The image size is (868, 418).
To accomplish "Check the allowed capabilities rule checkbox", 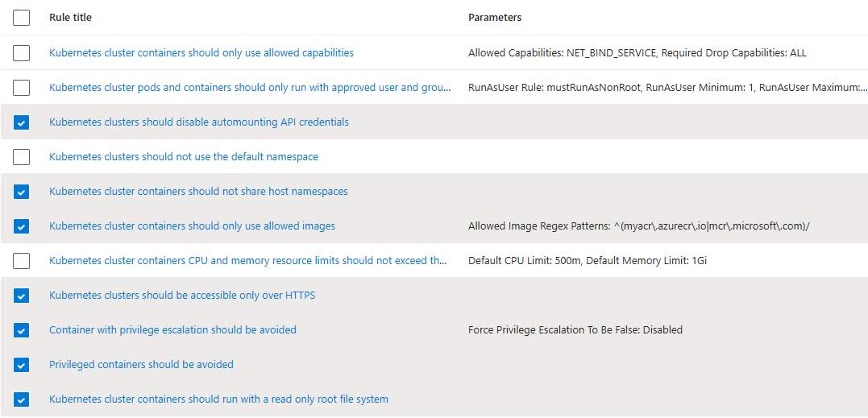I will click(x=21, y=53).
